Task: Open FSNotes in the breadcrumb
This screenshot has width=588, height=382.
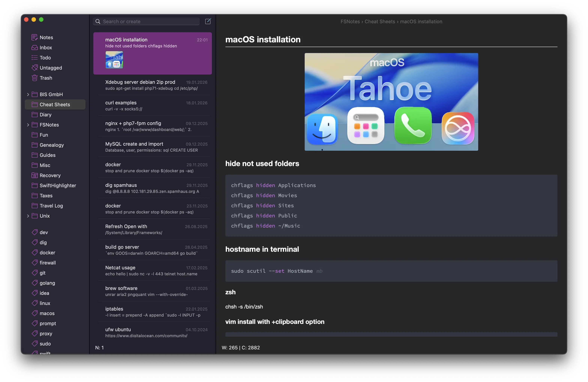Action: click(x=350, y=22)
